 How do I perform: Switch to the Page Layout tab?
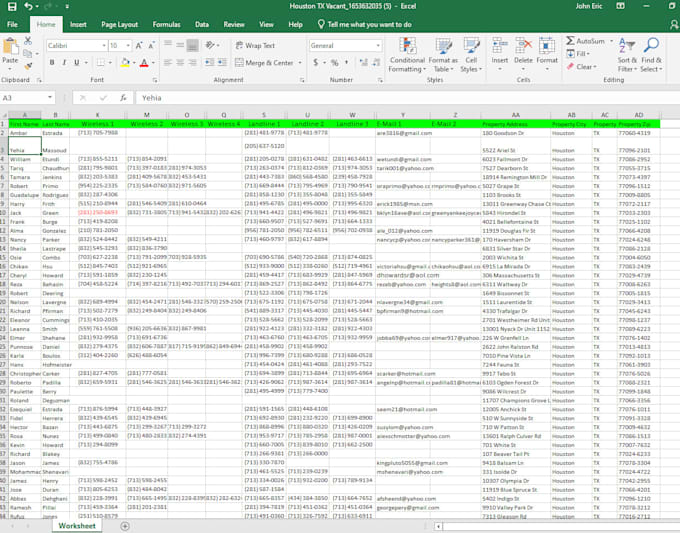(119, 24)
